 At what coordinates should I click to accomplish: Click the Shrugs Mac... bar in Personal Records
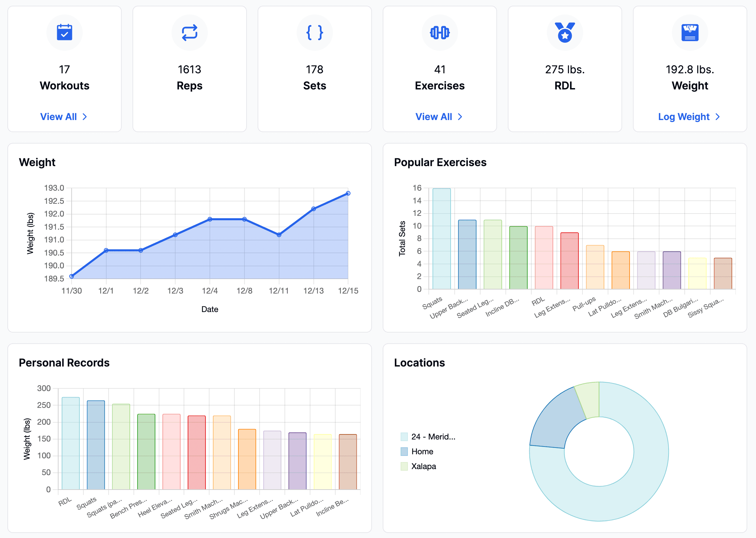[x=247, y=459]
